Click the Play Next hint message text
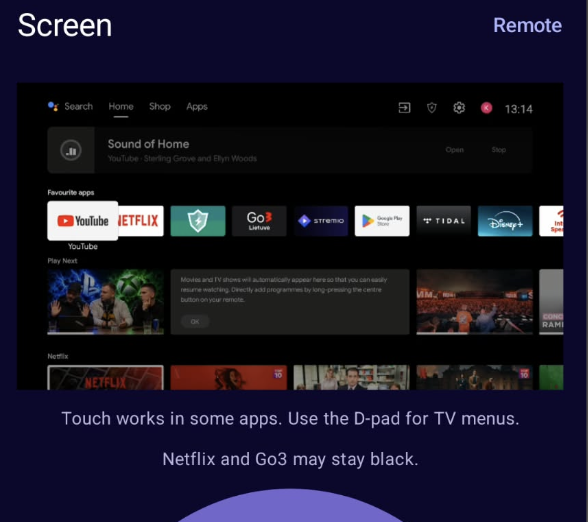The height and width of the screenshot is (522, 588). point(284,290)
